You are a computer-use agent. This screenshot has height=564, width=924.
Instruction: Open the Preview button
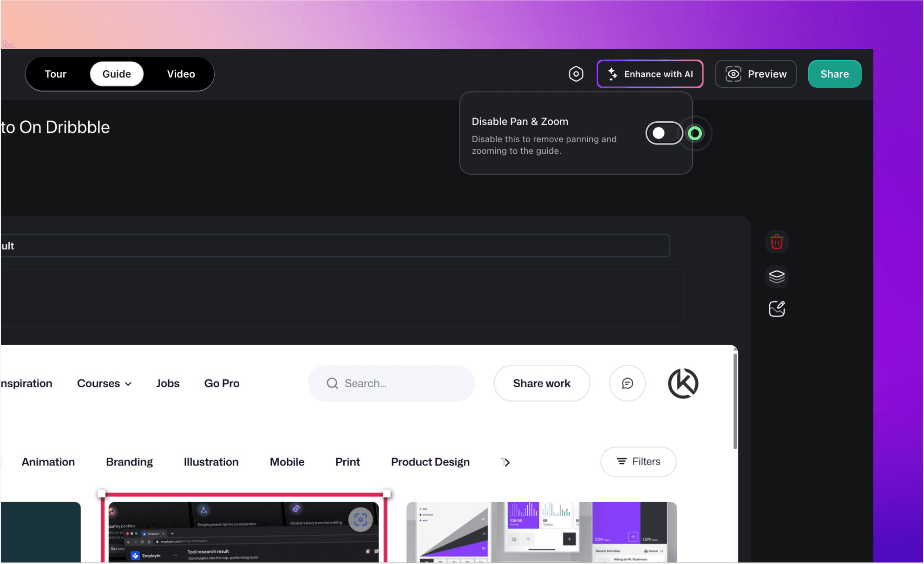click(x=755, y=74)
